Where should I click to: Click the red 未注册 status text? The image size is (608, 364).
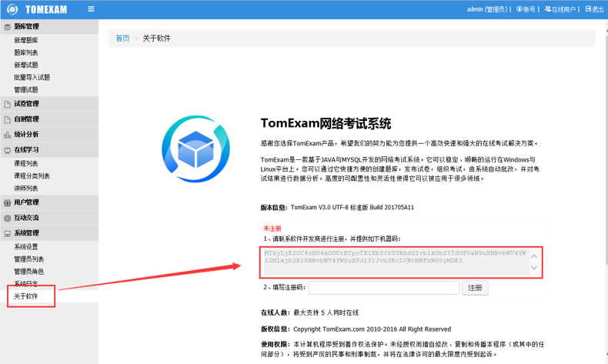point(272,229)
